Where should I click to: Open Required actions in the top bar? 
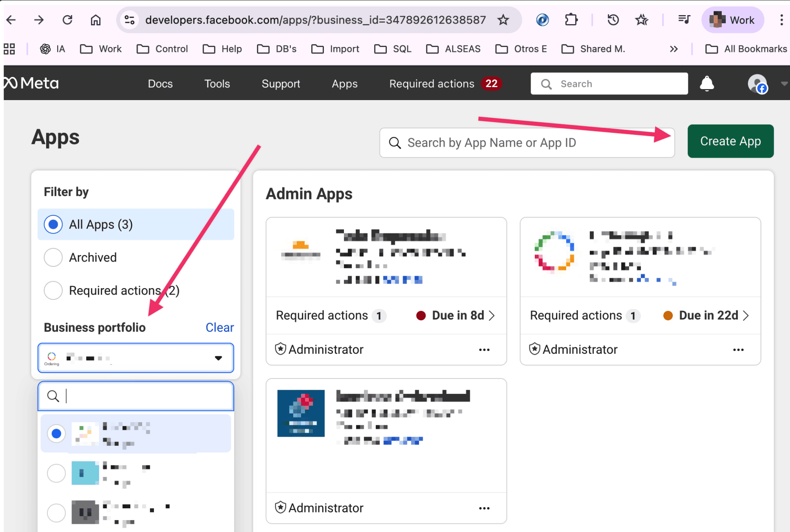coord(445,84)
